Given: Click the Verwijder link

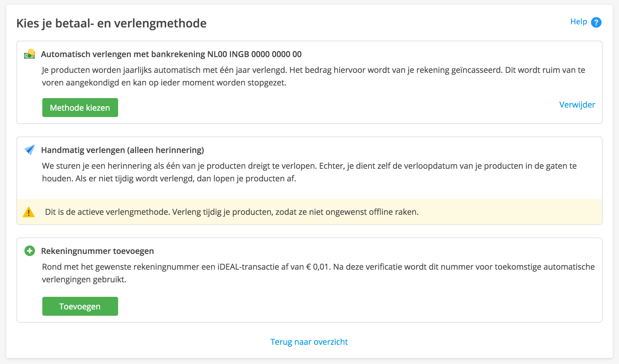Looking at the screenshot, I should 577,105.
